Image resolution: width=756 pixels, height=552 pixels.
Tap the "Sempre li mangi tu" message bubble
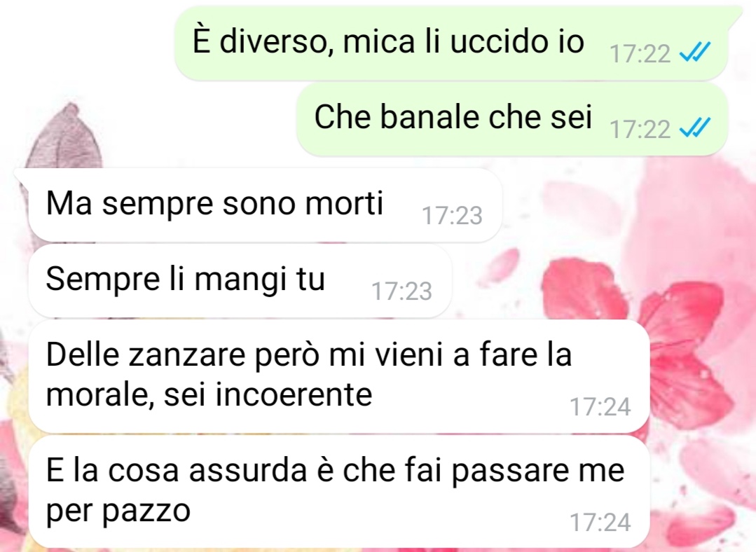tap(240, 281)
